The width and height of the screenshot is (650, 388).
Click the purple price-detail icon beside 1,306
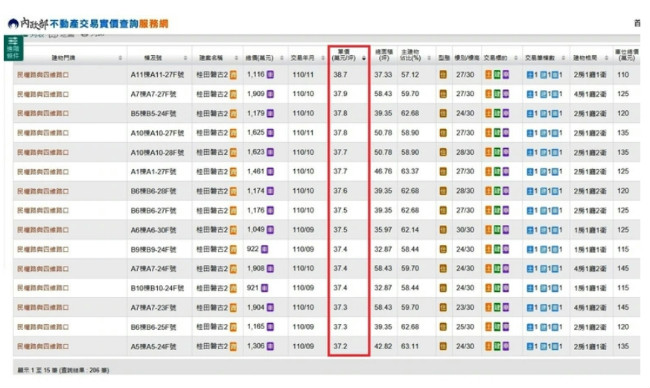click(270, 346)
